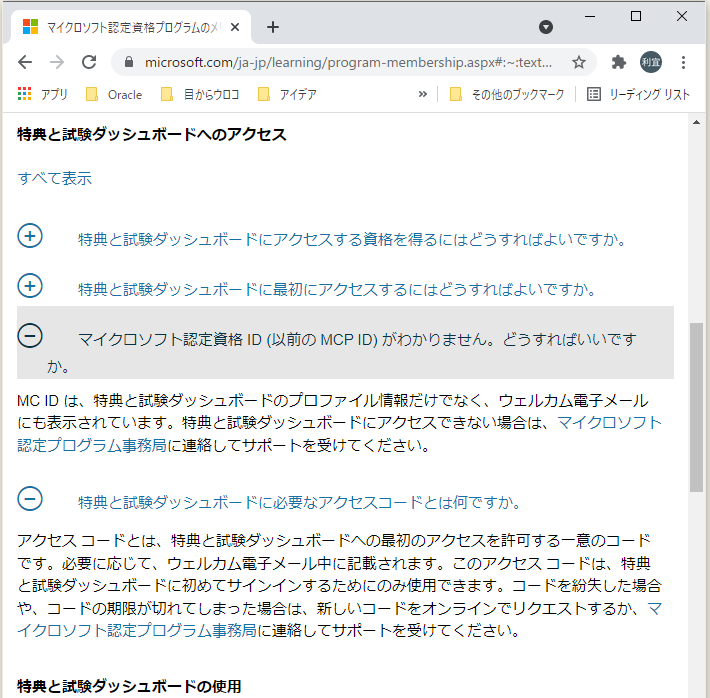Open the user profile avatar
This screenshot has height=698, width=710.
click(x=651, y=62)
